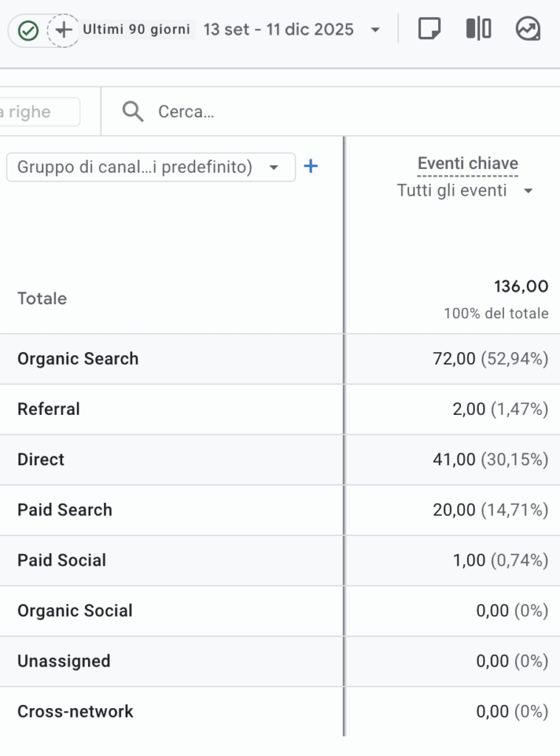Screen dimensions: 560x756
Task: Click the Eventi chiave column header
Action: (468, 163)
